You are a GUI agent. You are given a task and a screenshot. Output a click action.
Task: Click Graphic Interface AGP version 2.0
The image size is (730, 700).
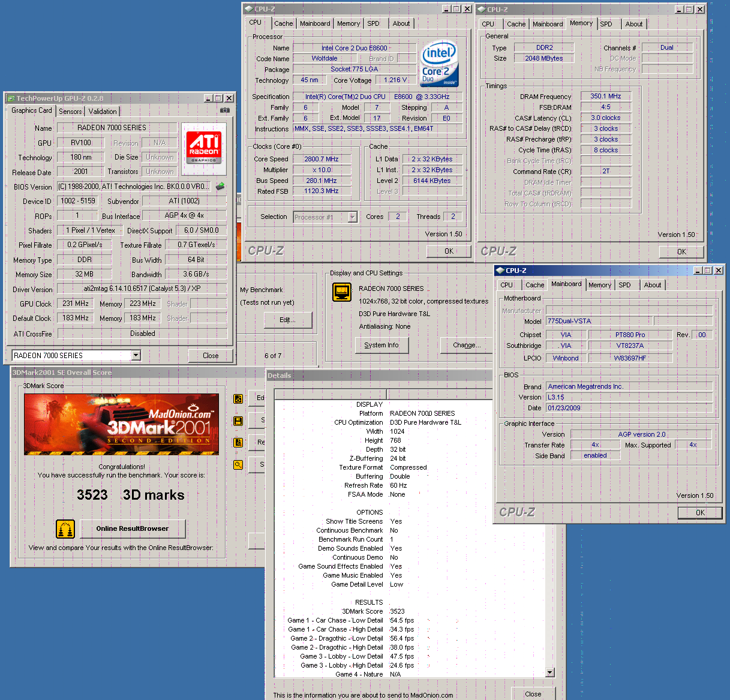pos(641,434)
